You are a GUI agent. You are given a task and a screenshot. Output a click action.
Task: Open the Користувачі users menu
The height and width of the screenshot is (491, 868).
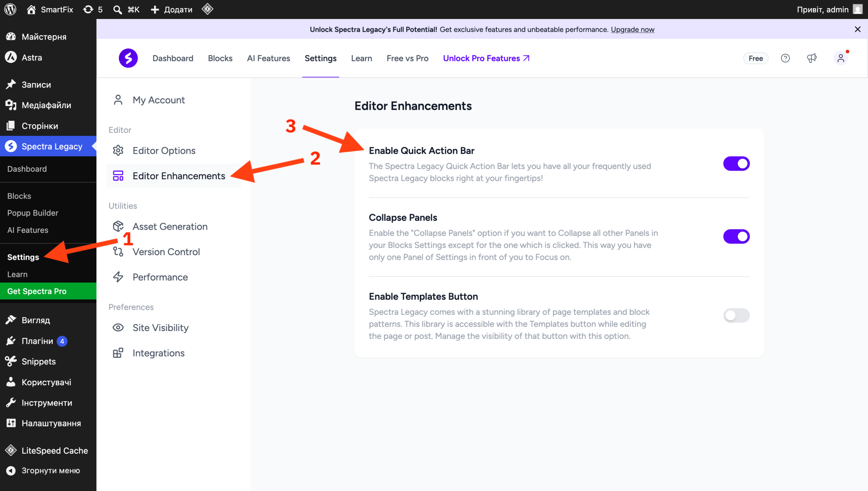pyautogui.click(x=48, y=382)
